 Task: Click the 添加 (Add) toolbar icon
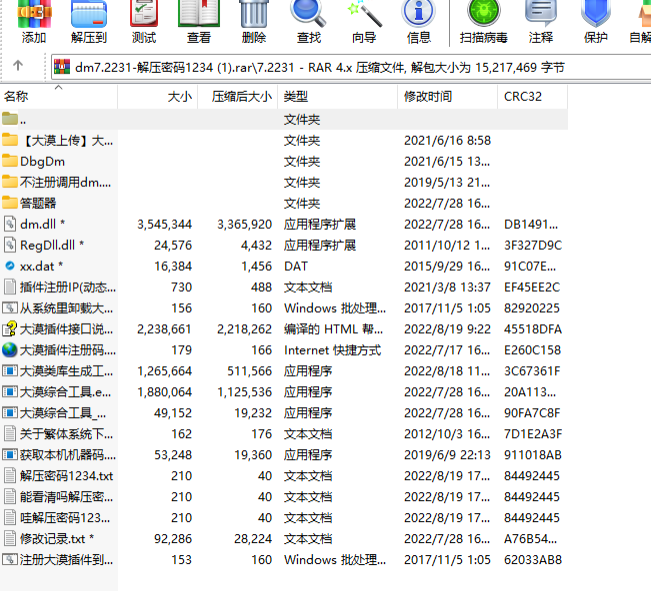[34, 13]
